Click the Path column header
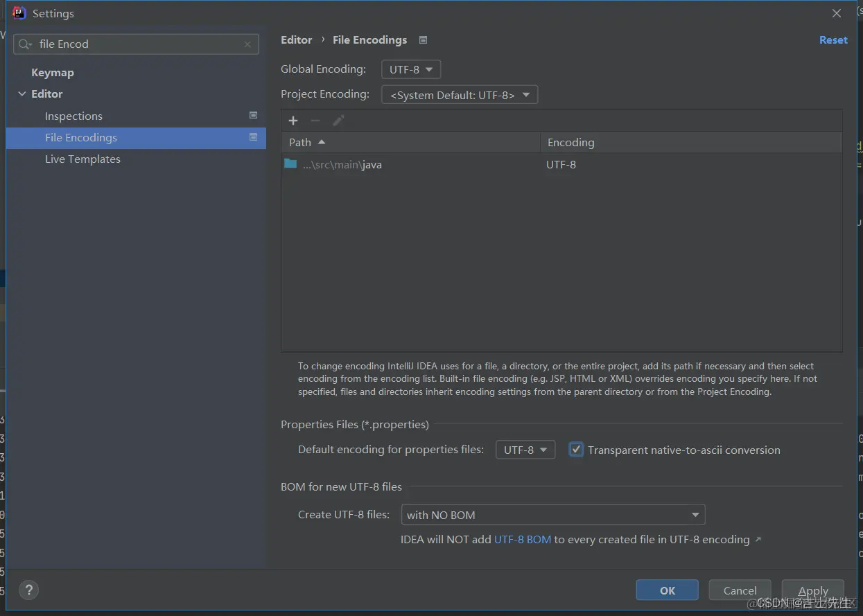Image resolution: width=863 pixels, height=616 pixels. pyautogui.click(x=410, y=142)
